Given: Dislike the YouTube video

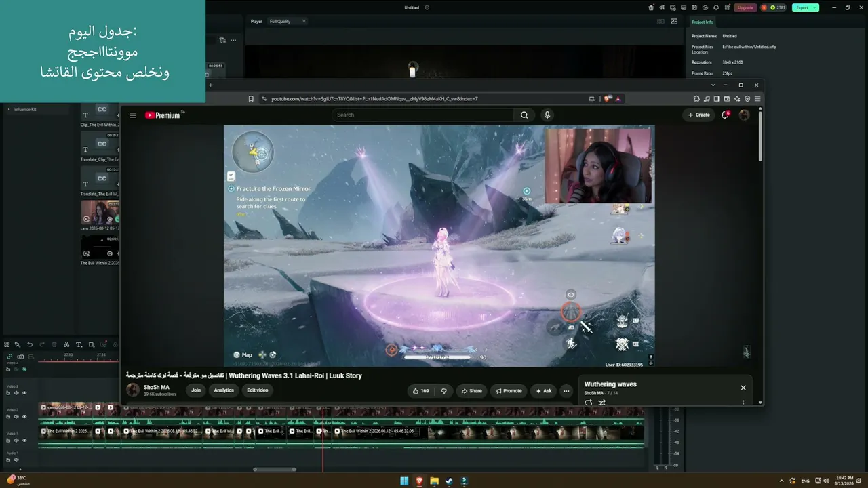Looking at the screenshot, I should click(444, 391).
